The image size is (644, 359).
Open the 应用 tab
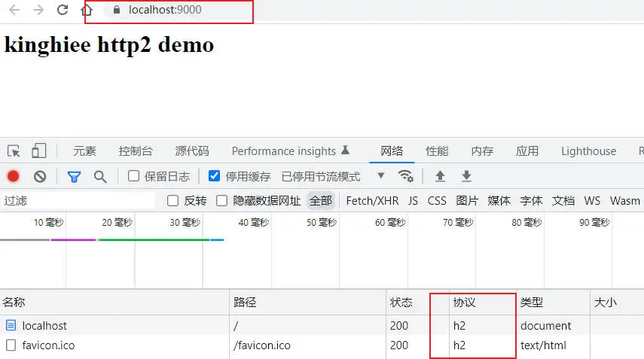pyautogui.click(x=527, y=151)
